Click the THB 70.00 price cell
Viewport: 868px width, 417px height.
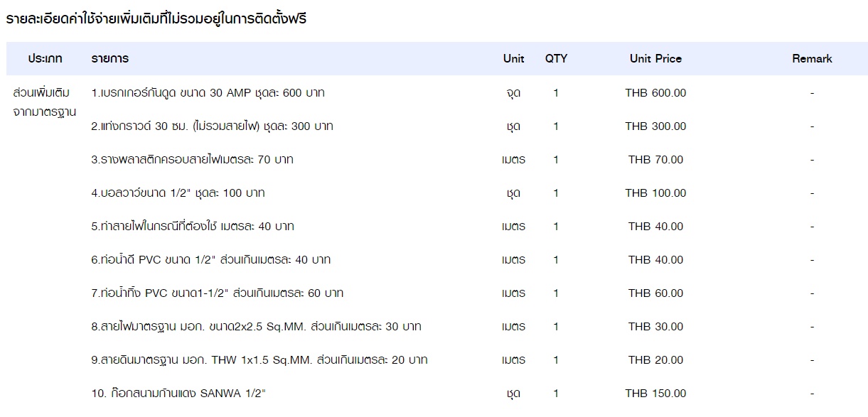click(655, 160)
